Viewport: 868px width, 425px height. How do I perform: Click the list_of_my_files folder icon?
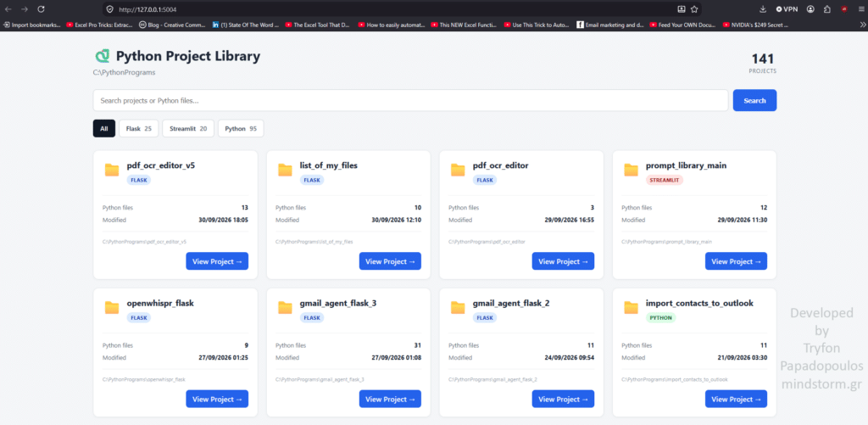click(x=285, y=170)
